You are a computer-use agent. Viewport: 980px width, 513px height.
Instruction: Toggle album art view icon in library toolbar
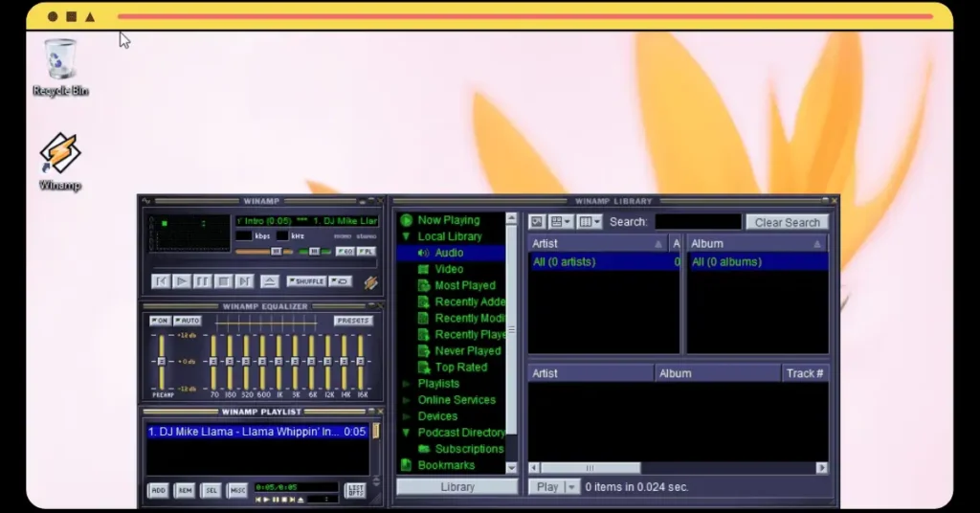click(537, 222)
